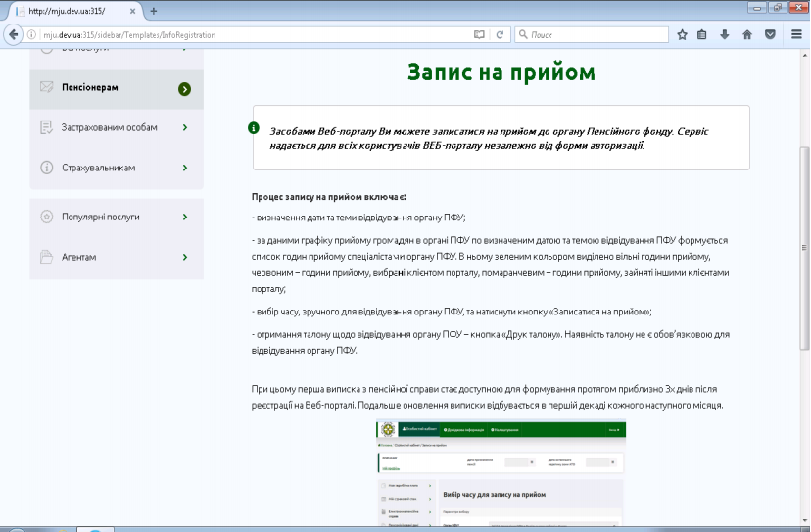This screenshot has width=811, height=532.
Task: Go to home page icon
Action: point(747,34)
